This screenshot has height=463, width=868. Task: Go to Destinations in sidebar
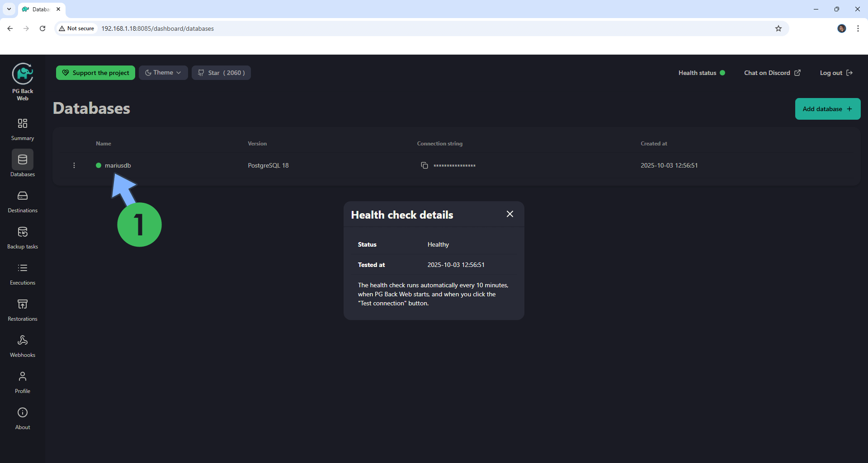[23, 201]
